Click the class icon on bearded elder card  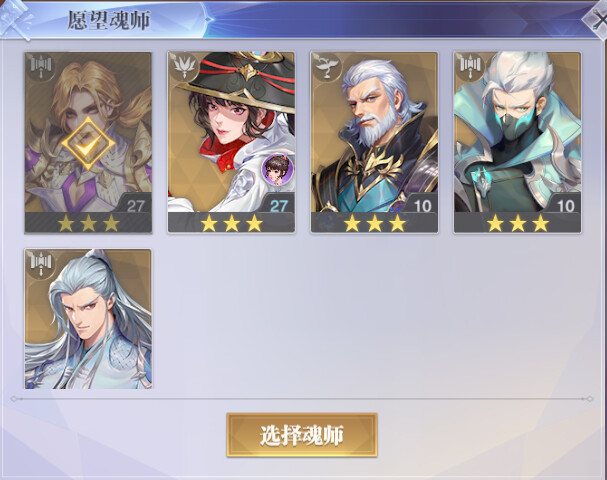tap(327, 66)
